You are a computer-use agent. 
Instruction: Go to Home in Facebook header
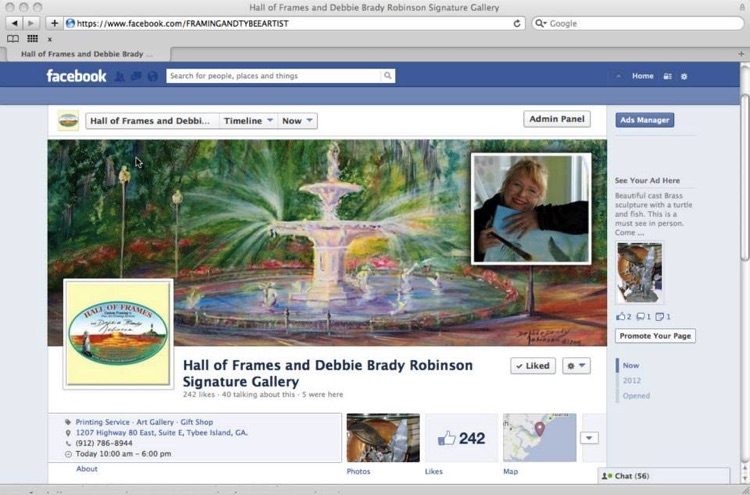point(642,76)
